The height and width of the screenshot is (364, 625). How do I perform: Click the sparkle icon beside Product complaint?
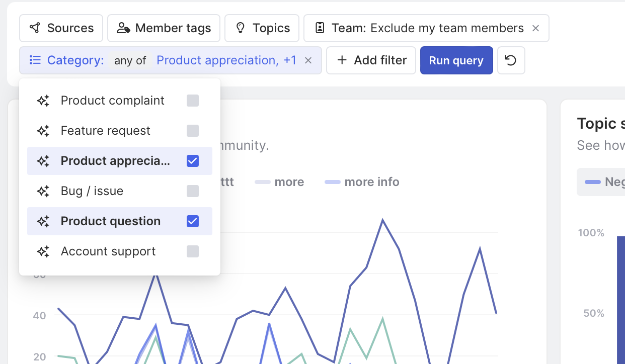pos(43,101)
